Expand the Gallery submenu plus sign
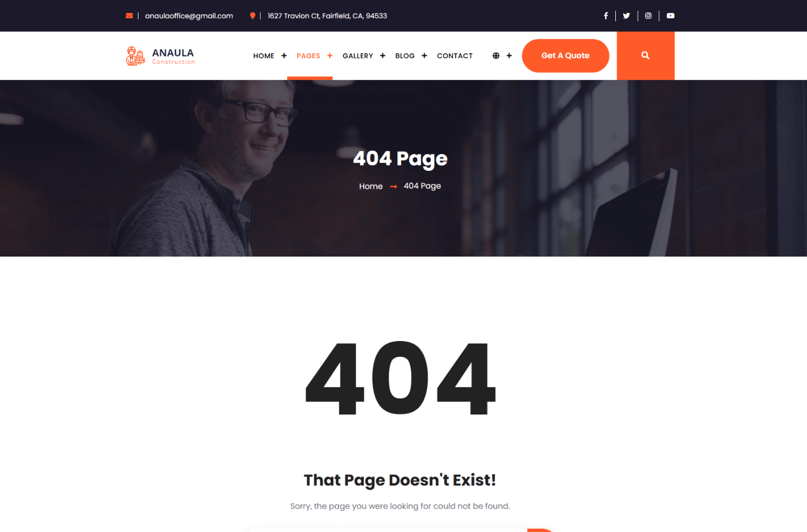 [x=383, y=55]
